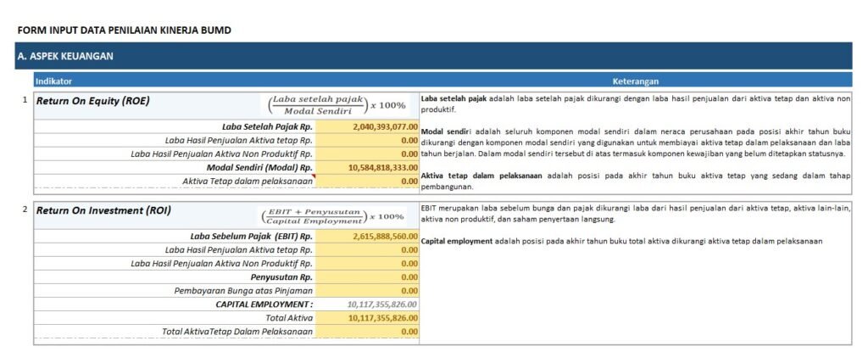Click the row number 1 beside ROE

point(25,100)
